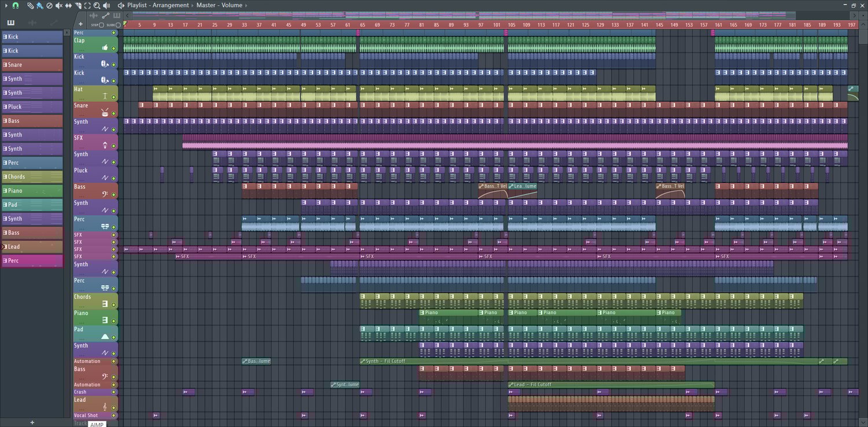Mute the Snare track

pos(114,113)
